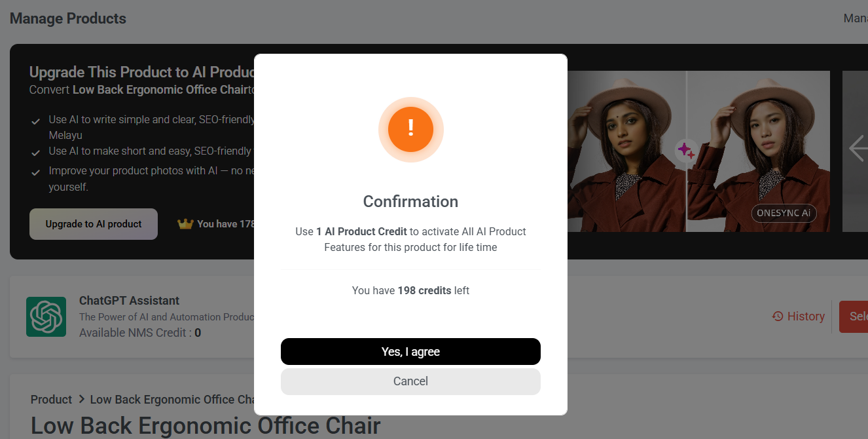The height and width of the screenshot is (439, 868).
Task: Open the truncated menu item at top right
Action: point(855,18)
